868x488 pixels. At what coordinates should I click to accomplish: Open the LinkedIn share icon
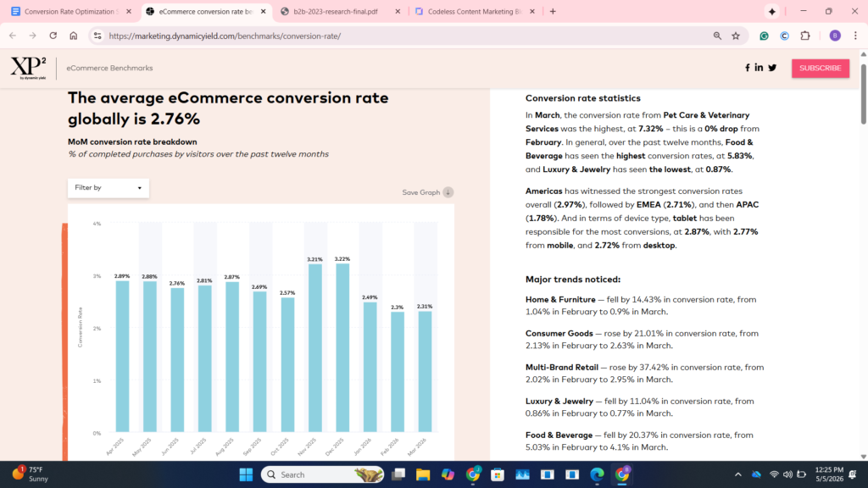pos(759,68)
